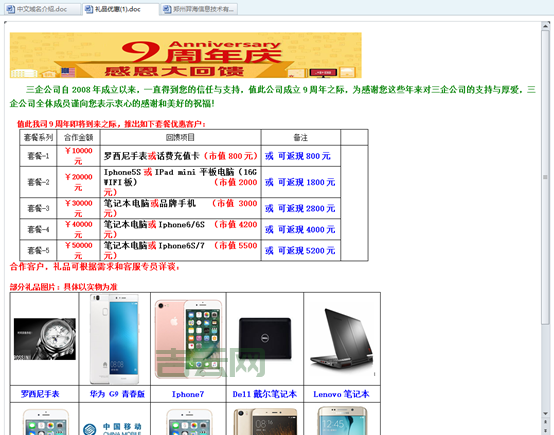Viewport: 554px width, 435px height.
Task: Click the 罗西尼 watch product photo
Action: coord(45,339)
